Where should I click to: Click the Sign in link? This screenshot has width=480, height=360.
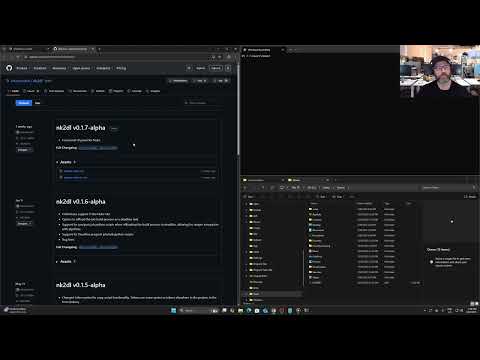(x=201, y=68)
